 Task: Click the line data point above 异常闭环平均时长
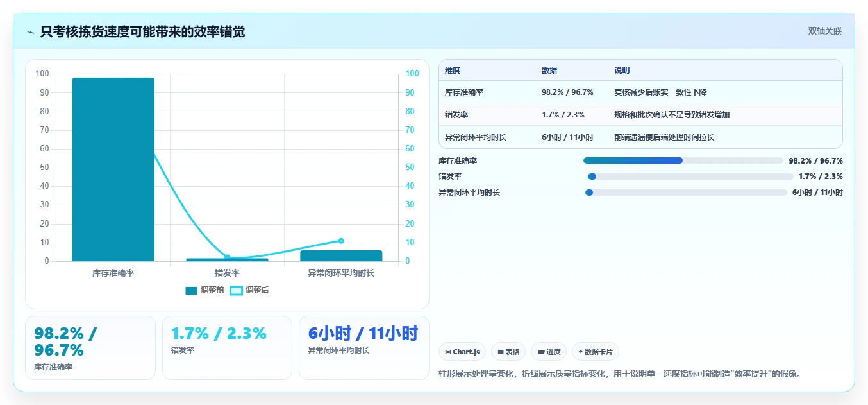[341, 241]
